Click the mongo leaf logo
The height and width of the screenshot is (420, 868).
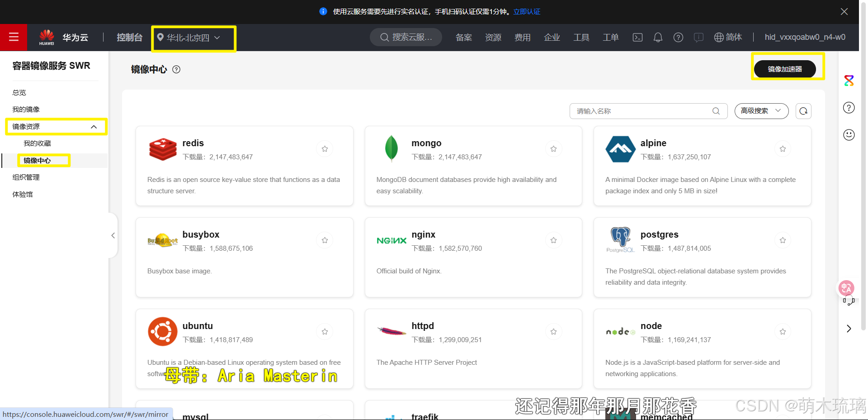tap(391, 148)
